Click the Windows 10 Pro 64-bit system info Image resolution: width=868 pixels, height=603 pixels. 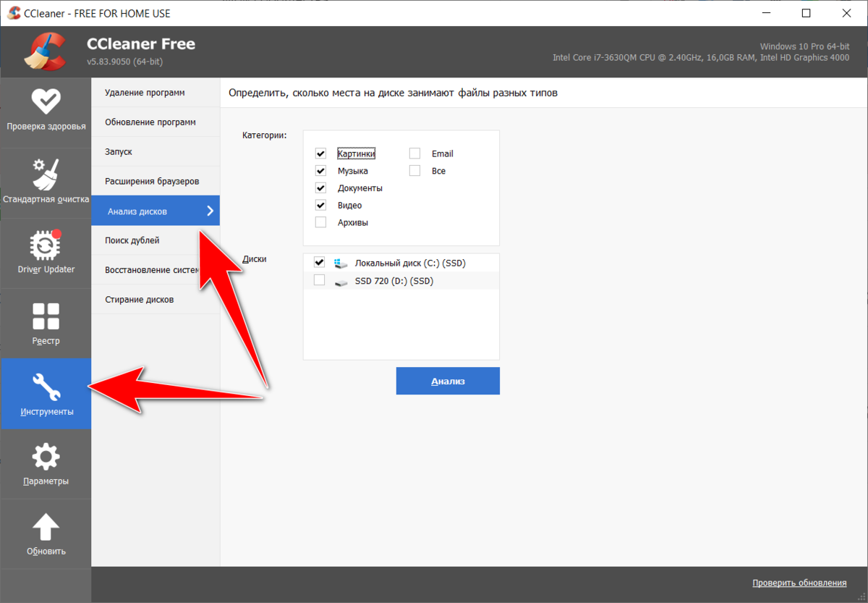pyautogui.click(x=805, y=46)
